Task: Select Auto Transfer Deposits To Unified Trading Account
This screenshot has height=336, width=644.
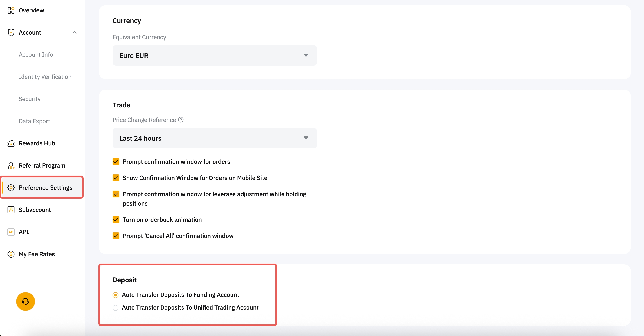Action: (116, 308)
